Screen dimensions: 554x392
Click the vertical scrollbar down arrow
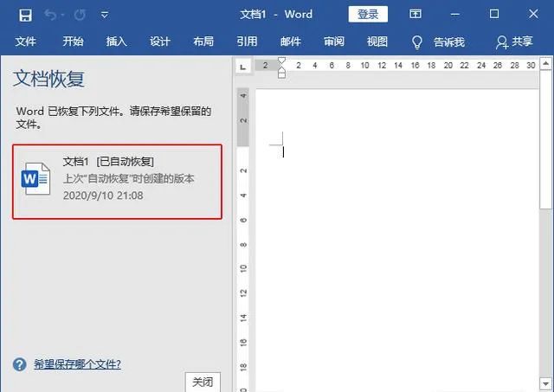pos(546,383)
